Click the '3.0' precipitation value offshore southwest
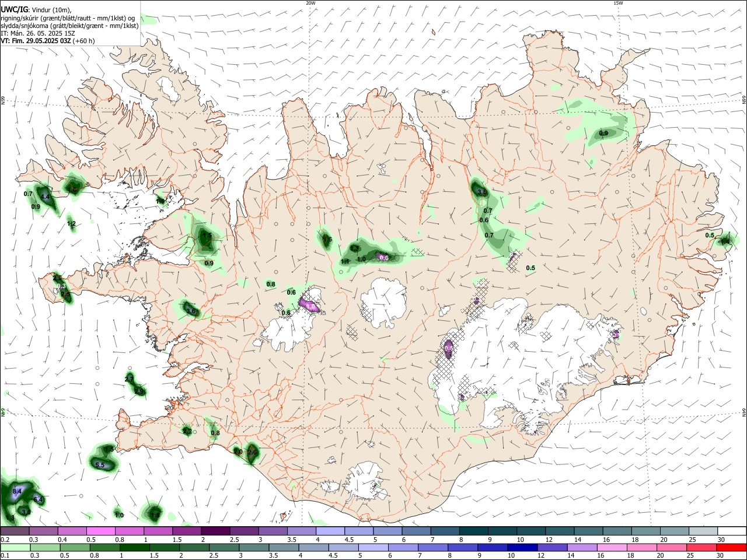 (26, 512)
